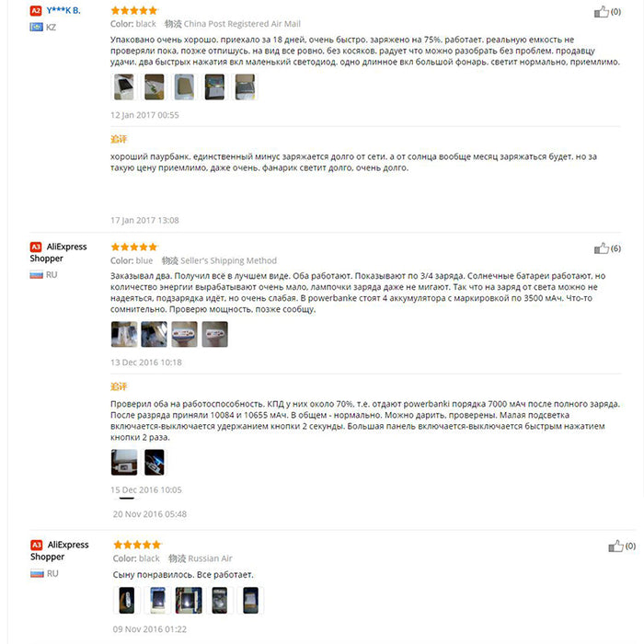
Task: Click thumbs-up on blue color review with 6 likes
Action: pyautogui.click(x=602, y=248)
